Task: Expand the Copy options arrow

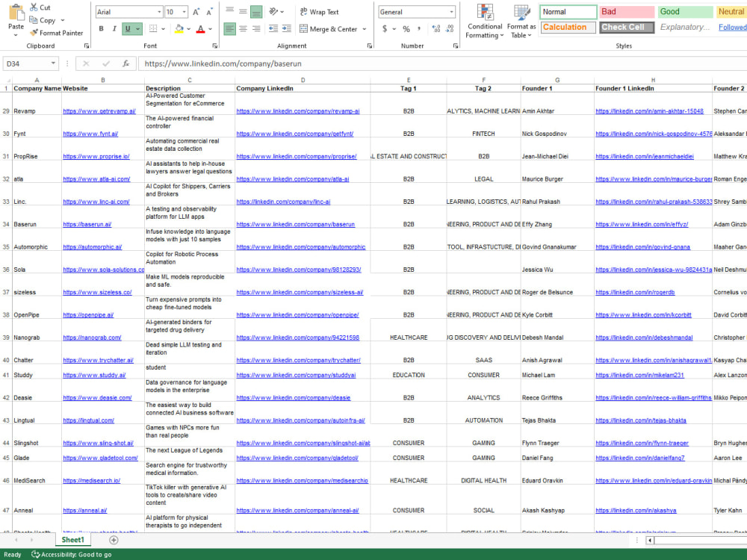Action: (x=63, y=20)
